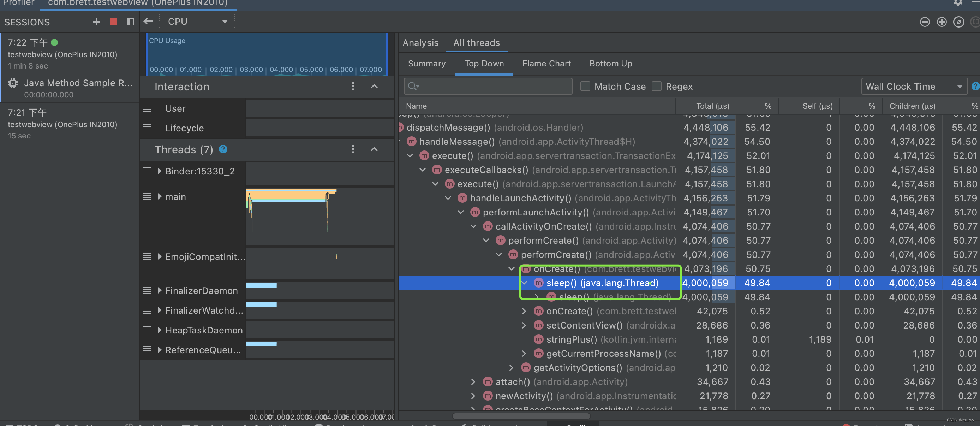Open Wall Clock Time dropdown

[x=914, y=87]
